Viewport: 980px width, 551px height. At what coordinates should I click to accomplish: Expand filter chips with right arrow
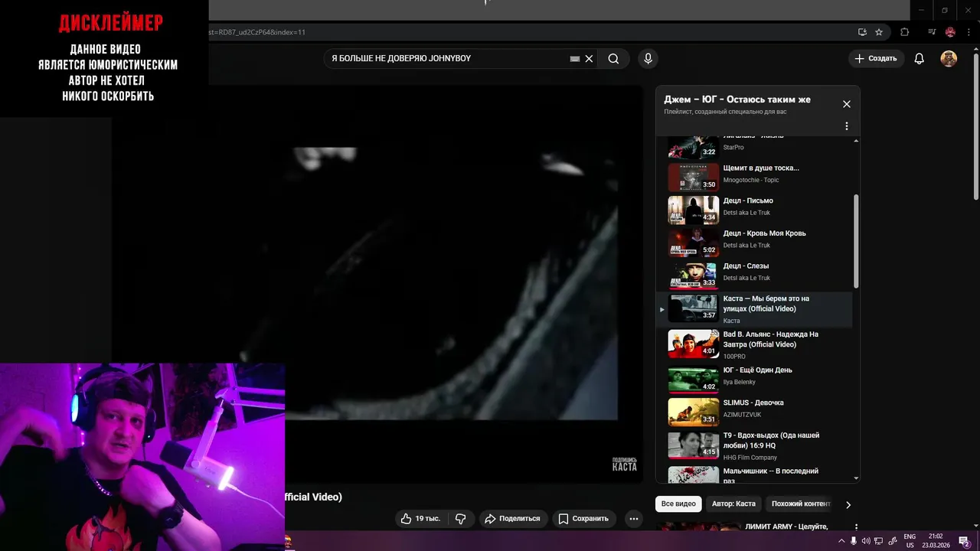coord(848,504)
